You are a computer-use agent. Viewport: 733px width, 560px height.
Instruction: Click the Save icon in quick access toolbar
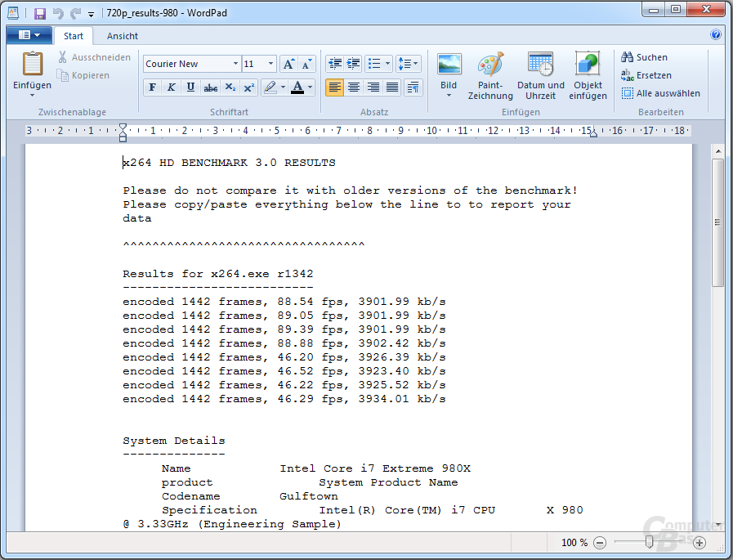(x=40, y=13)
